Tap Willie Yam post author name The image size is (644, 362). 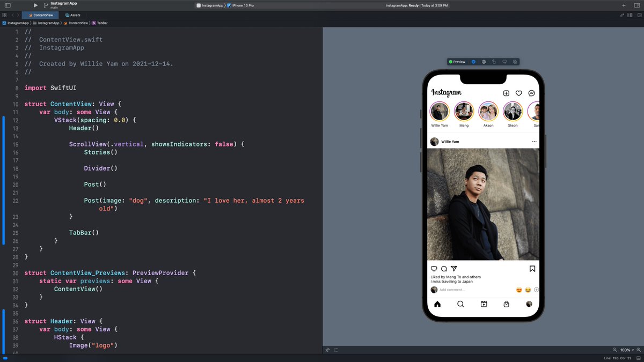[450, 142]
